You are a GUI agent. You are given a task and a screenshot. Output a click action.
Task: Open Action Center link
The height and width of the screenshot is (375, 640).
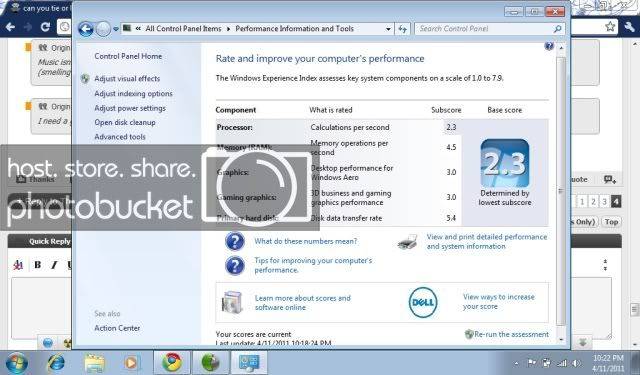tap(117, 328)
